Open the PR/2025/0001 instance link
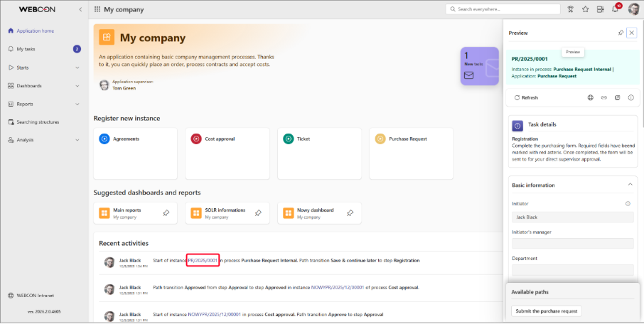Screen dimensions: 644x324 [203, 260]
